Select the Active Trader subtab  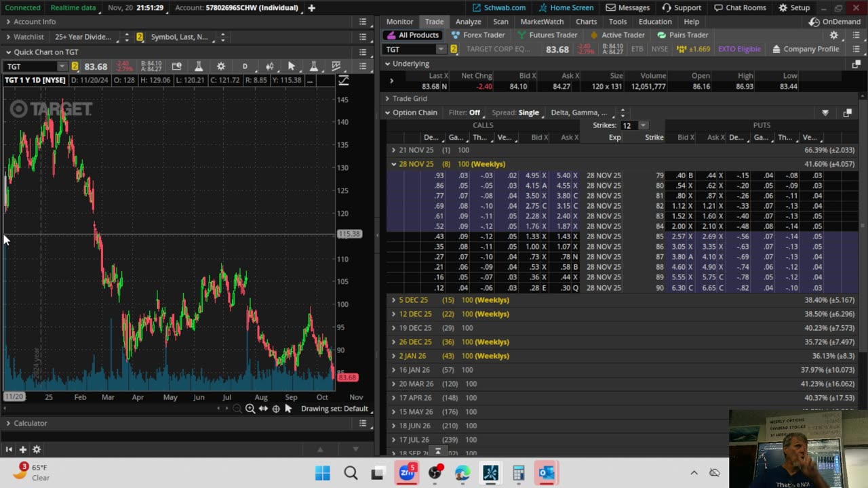(617, 35)
